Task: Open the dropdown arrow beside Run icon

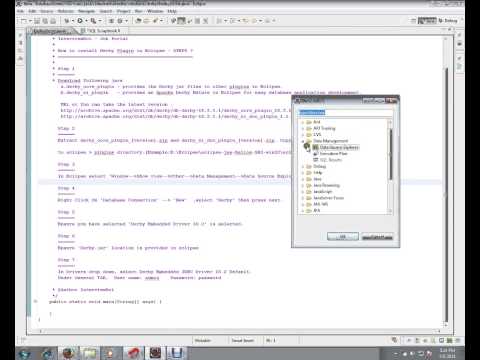Action: click(86, 21)
